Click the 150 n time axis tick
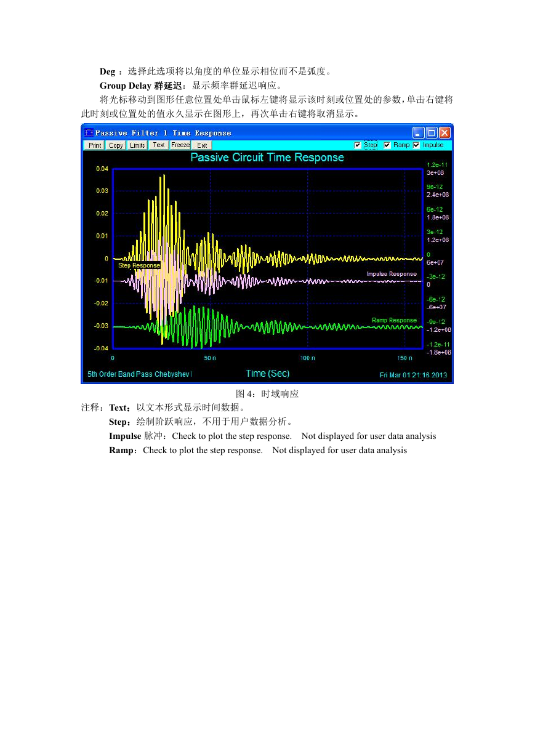 tap(404, 358)
